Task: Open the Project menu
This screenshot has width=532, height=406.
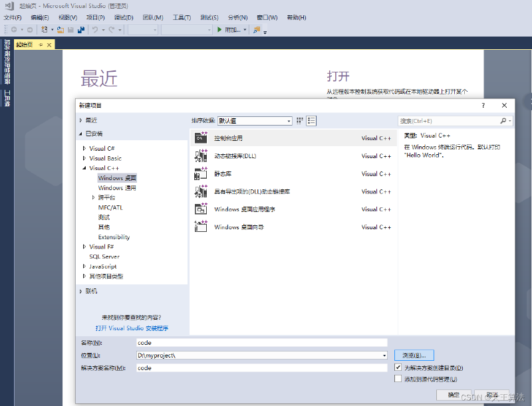Action: pyautogui.click(x=95, y=18)
